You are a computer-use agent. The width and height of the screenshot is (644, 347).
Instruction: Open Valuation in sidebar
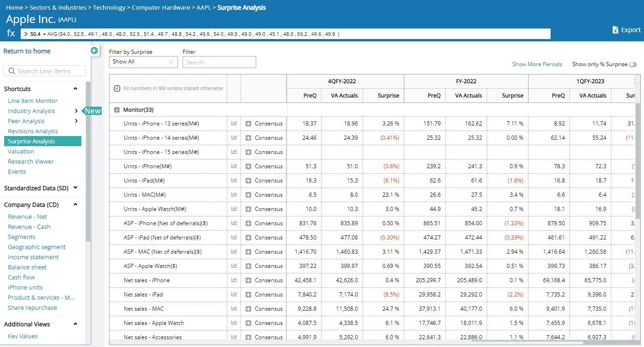[21, 151]
